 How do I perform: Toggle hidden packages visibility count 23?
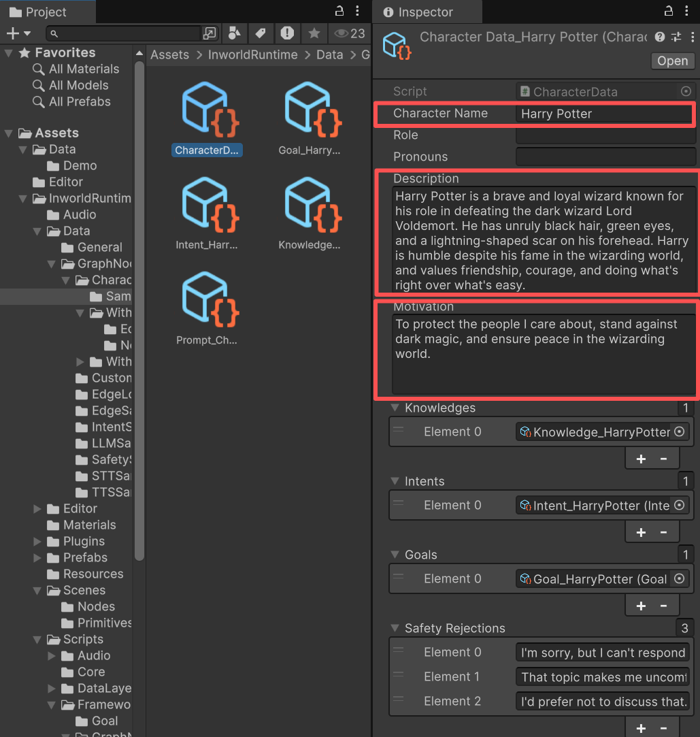tap(350, 33)
